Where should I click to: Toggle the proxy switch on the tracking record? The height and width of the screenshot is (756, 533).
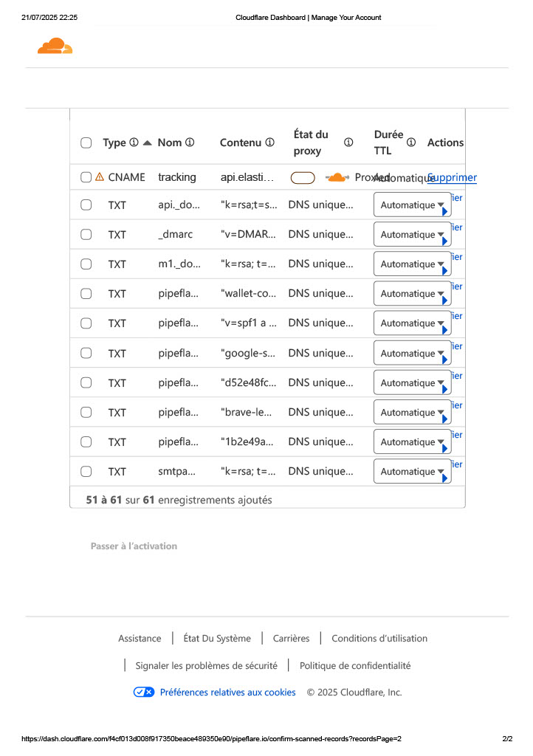(x=303, y=178)
